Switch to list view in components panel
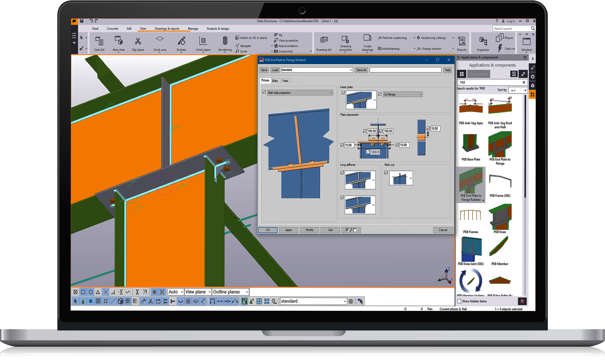 pyautogui.click(x=514, y=74)
